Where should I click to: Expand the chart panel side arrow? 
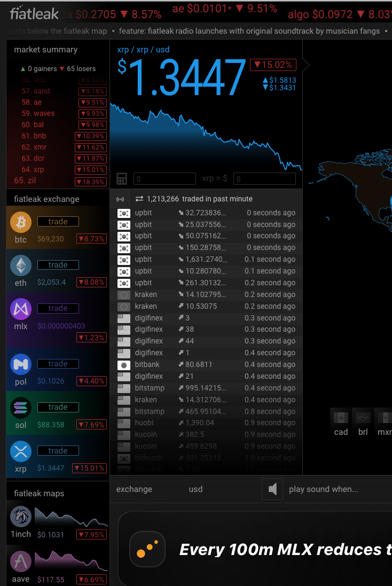tap(306, 65)
